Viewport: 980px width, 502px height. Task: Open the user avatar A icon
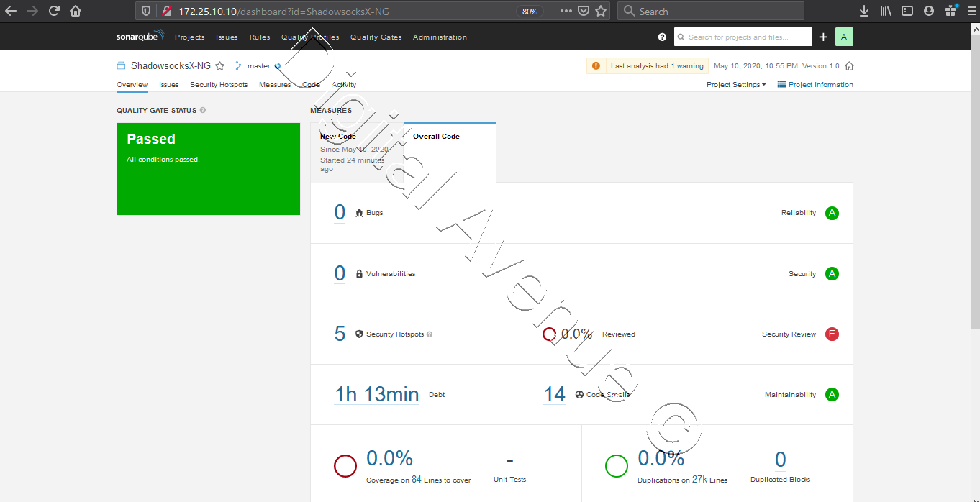844,37
